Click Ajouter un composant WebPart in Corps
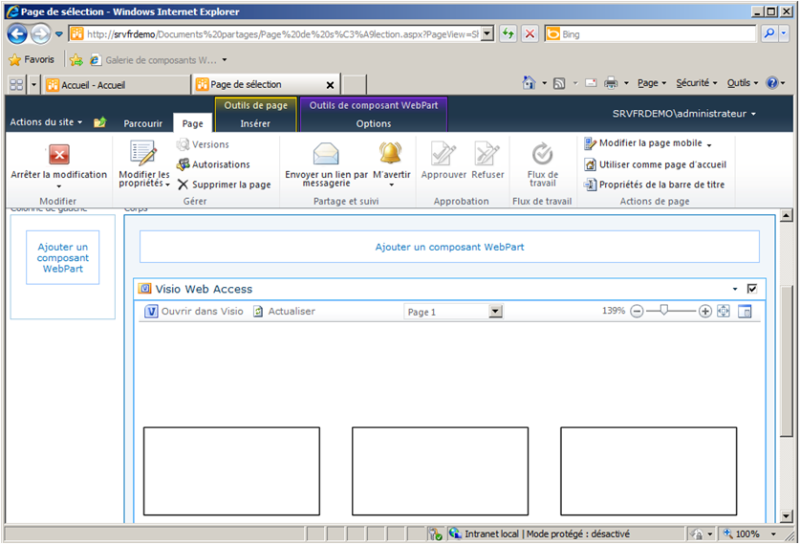The image size is (800, 544). 449,247
